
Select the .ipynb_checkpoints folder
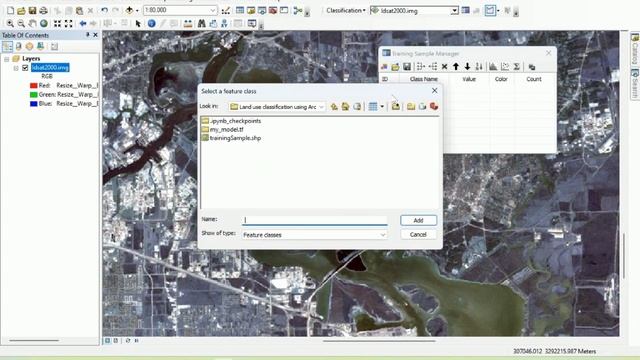231,121
